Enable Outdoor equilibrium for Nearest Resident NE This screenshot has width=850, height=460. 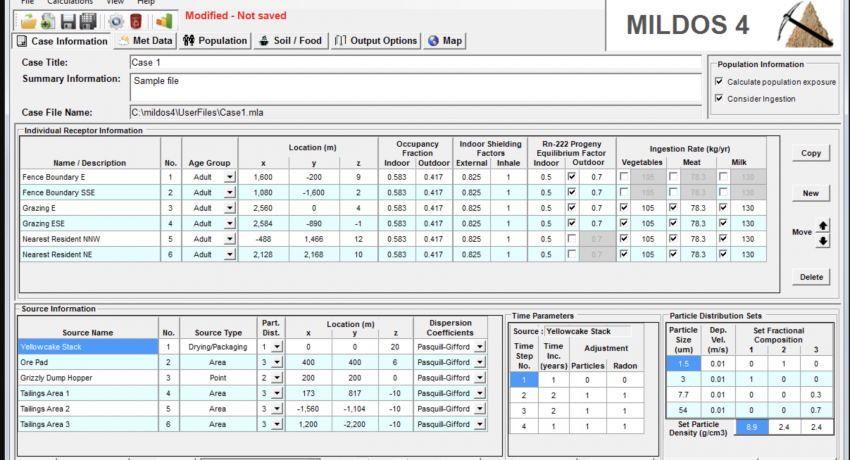(x=571, y=254)
